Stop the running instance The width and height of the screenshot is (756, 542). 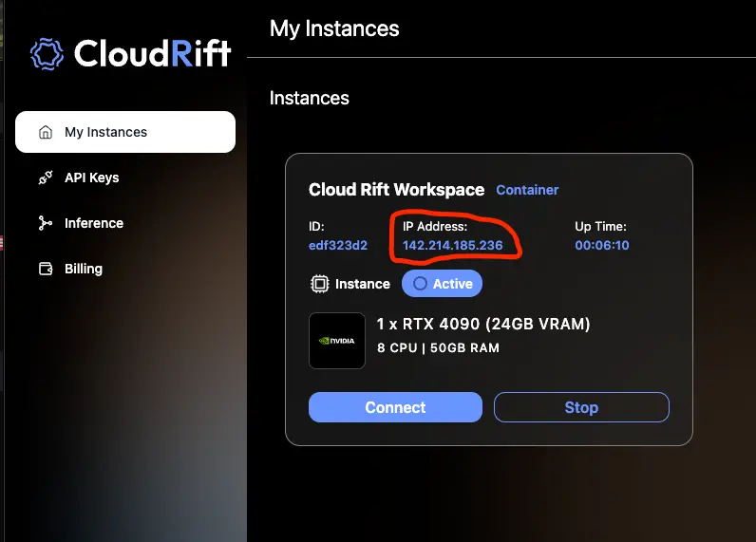pos(581,407)
